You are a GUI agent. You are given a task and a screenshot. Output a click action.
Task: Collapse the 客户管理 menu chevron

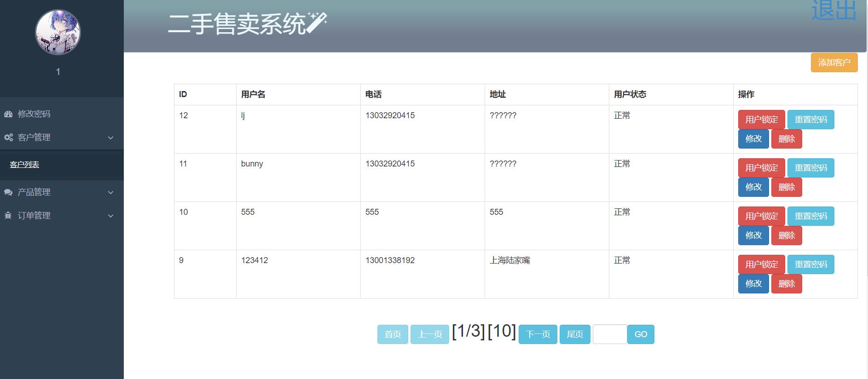tap(110, 138)
